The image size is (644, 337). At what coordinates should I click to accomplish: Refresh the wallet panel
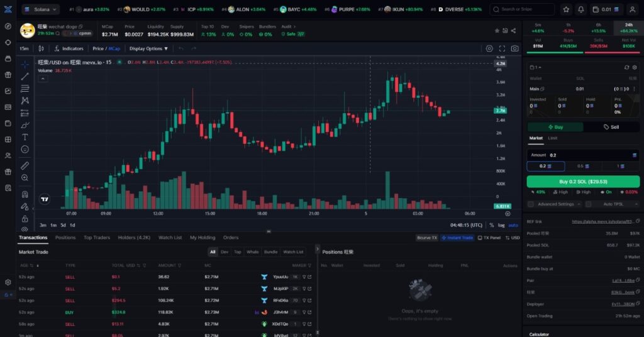[626, 67]
